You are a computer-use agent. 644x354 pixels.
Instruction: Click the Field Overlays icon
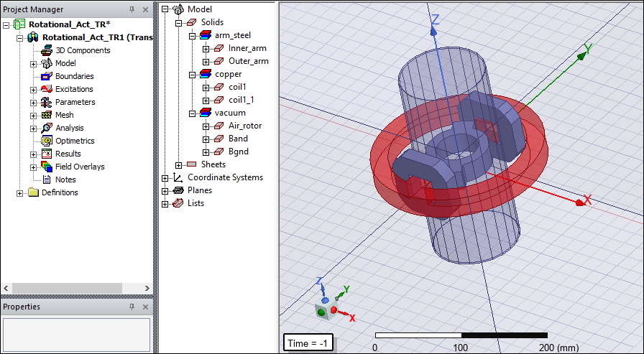pyautogui.click(x=47, y=167)
